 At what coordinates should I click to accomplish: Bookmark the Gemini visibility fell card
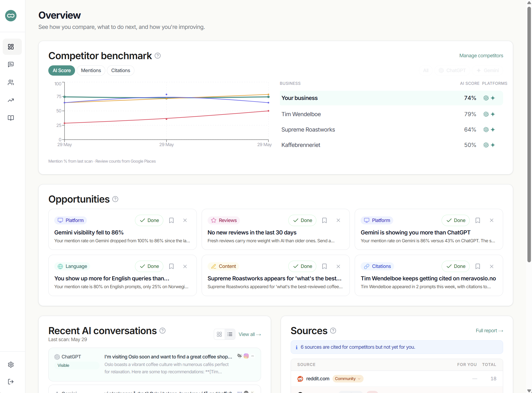(x=171, y=220)
